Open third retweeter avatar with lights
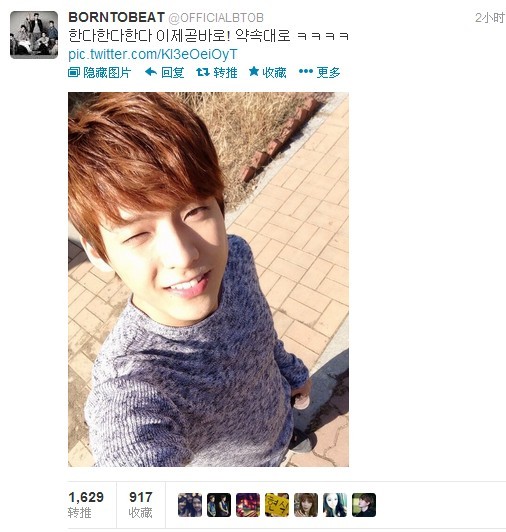This screenshot has width=506, height=532. tap(248, 505)
